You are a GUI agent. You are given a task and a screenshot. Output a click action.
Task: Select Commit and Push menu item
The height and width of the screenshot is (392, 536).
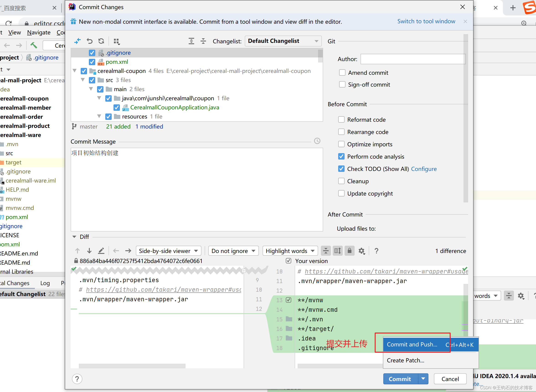click(x=412, y=344)
